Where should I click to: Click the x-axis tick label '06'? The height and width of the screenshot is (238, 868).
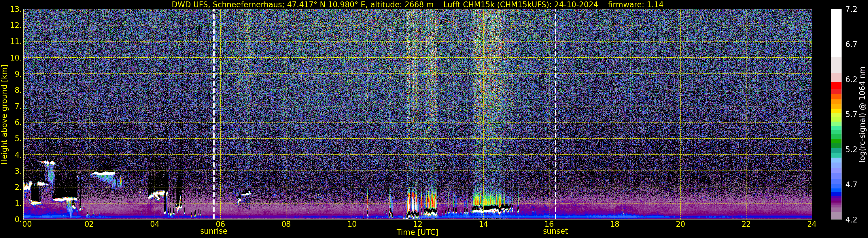[220, 224]
